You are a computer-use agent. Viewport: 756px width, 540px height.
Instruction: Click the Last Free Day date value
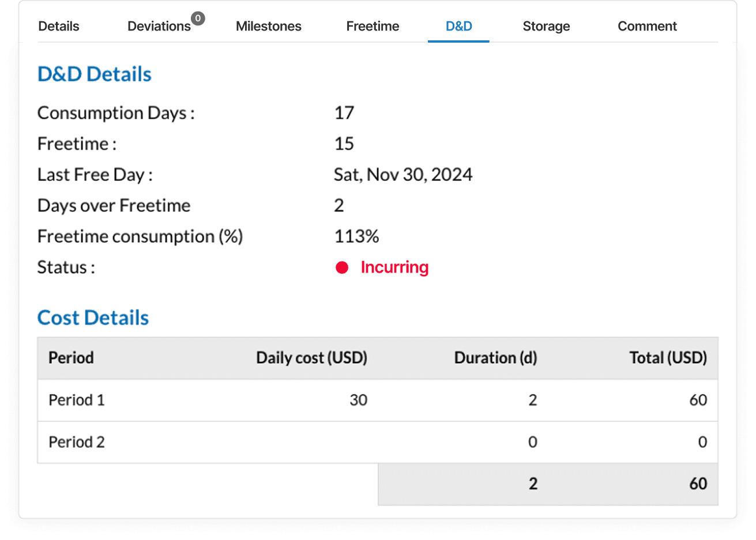403,174
